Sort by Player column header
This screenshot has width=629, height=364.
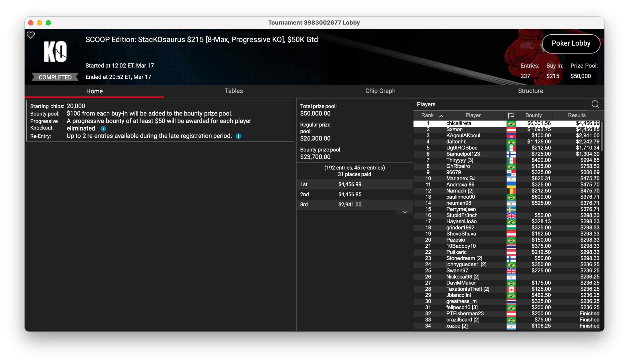[x=473, y=115]
